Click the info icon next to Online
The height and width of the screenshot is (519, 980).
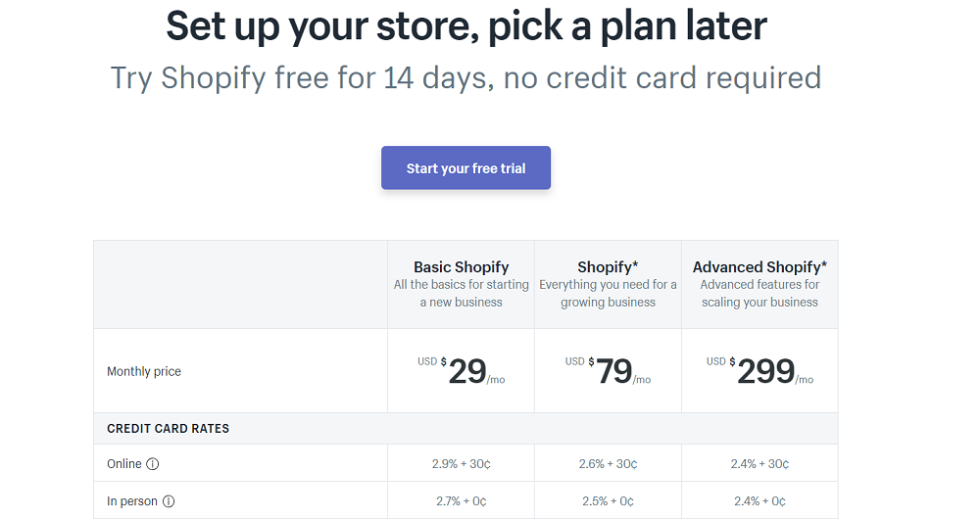click(153, 464)
